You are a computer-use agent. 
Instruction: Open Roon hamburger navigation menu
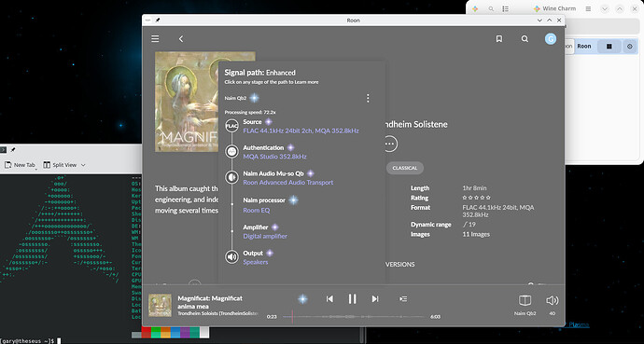[155, 38]
